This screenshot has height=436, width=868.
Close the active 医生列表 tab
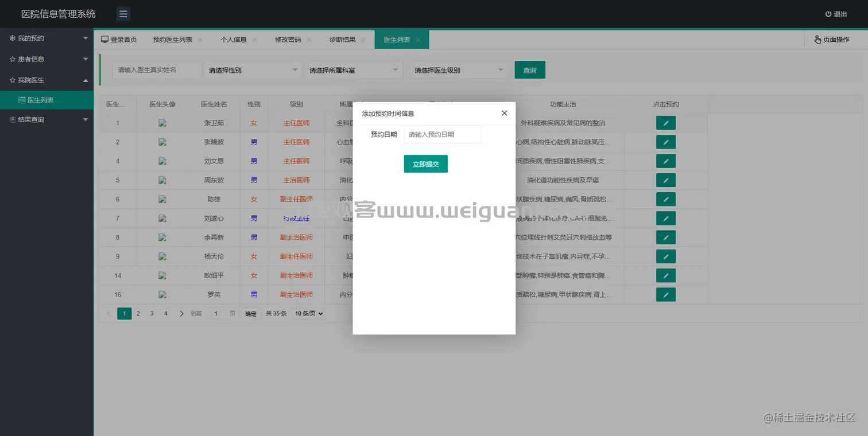pyautogui.click(x=418, y=40)
